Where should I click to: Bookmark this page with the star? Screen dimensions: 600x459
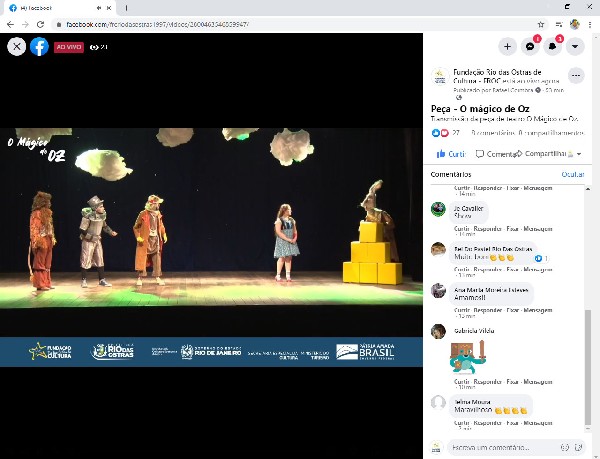(x=541, y=24)
